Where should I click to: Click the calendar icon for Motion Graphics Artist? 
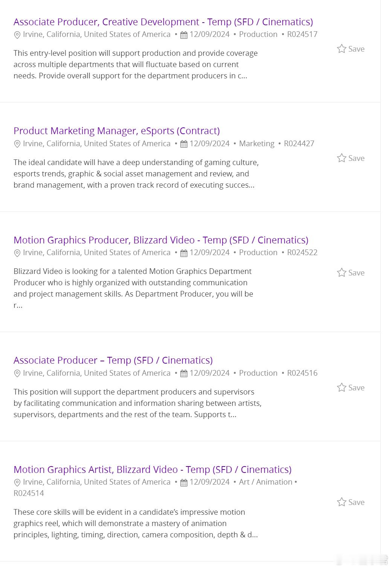(x=184, y=482)
